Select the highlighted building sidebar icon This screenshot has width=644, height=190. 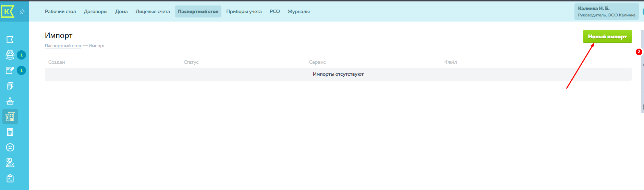(10, 117)
